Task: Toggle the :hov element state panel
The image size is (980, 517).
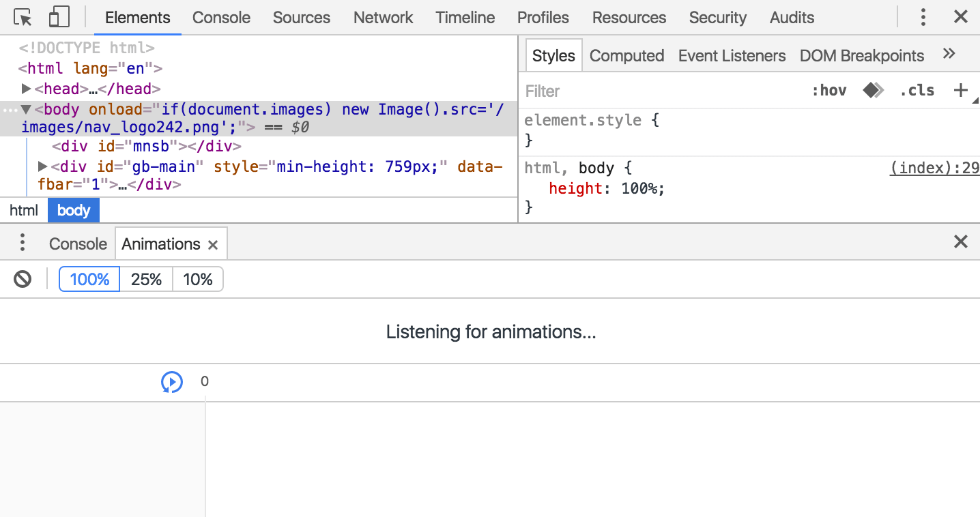Action: 828,91
